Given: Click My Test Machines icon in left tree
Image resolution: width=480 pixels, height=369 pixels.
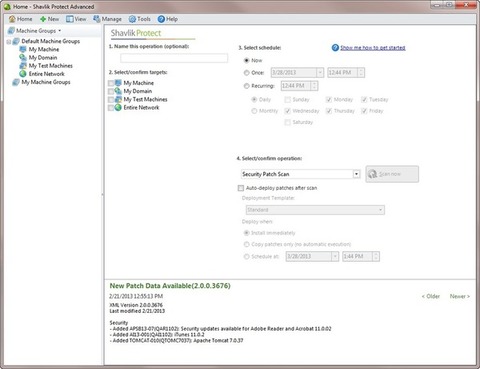Looking at the screenshot, I should tap(23, 66).
